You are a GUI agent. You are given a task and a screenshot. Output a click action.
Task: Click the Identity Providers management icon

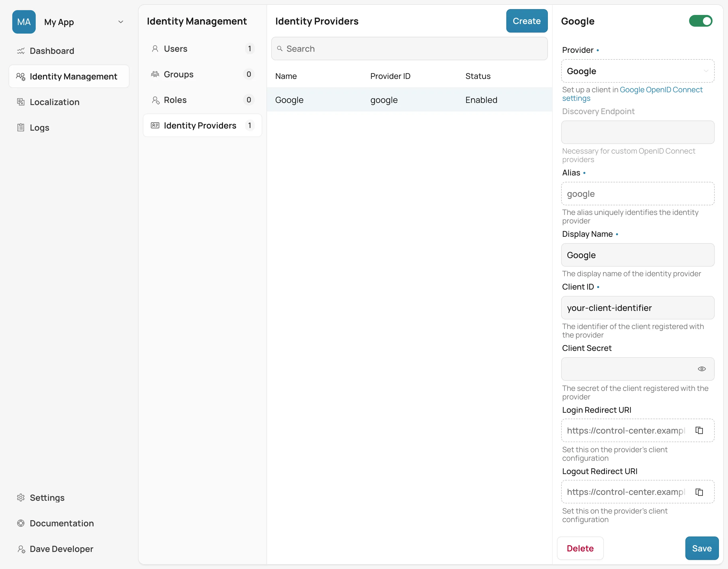(155, 125)
